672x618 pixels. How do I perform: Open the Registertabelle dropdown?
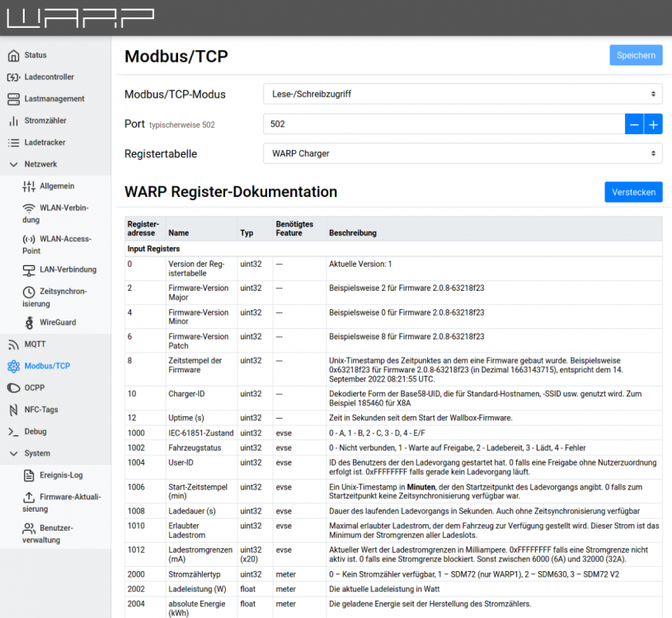click(462, 153)
